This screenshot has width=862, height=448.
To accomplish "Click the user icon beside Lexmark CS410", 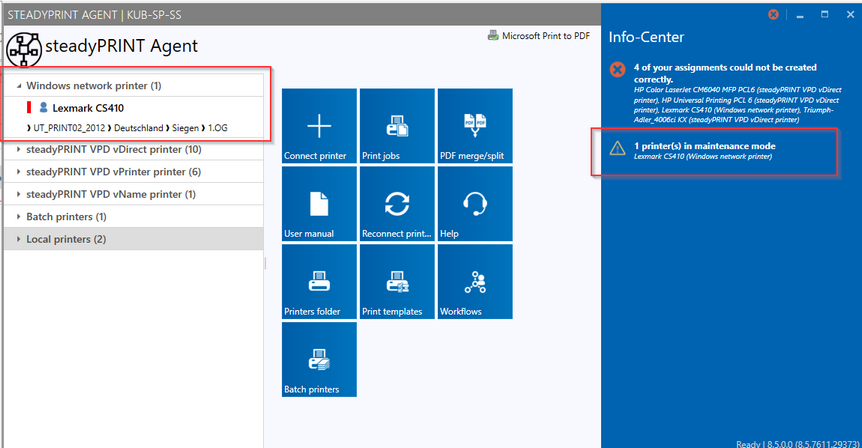I will click(43, 107).
